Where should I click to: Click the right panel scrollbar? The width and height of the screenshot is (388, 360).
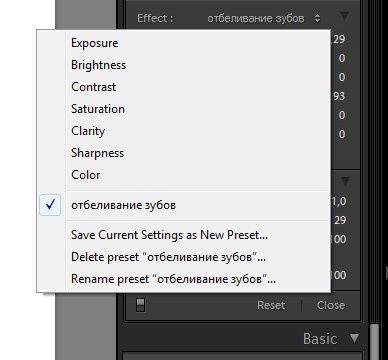click(x=374, y=342)
